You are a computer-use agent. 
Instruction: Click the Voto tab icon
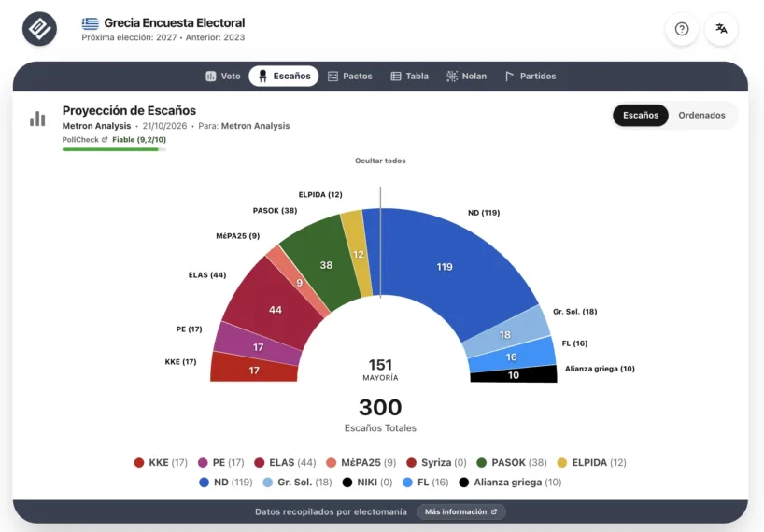[210, 76]
